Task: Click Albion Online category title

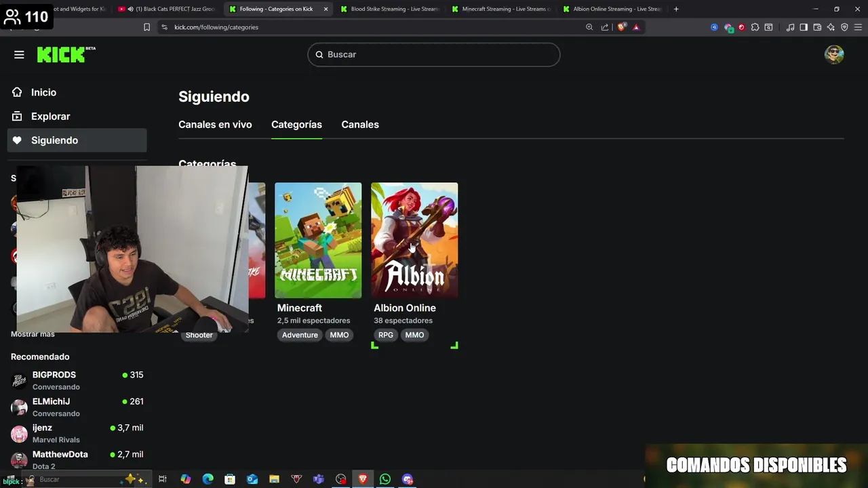Action: pyautogui.click(x=405, y=308)
